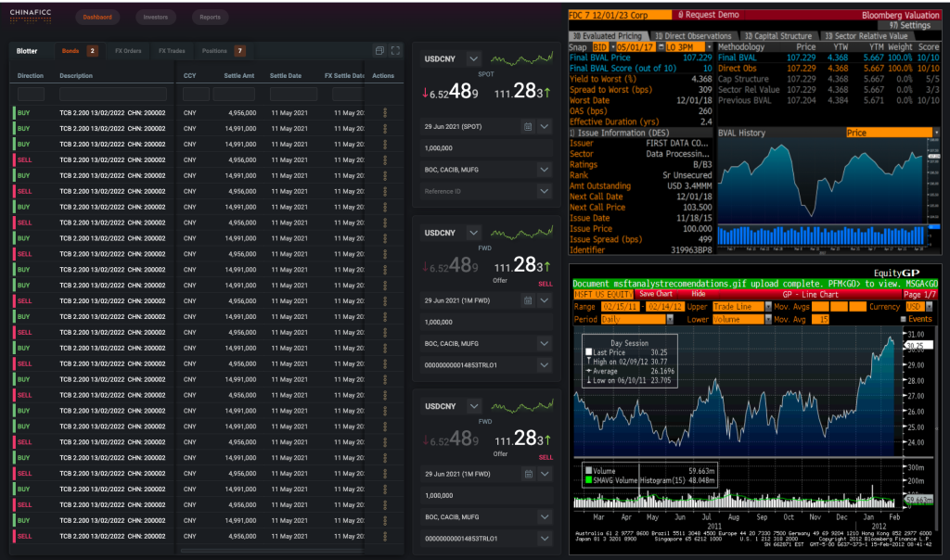The height and width of the screenshot is (560, 950).
Task: Click the Page 1/7 indicator in EquityGP
Action: point(919,294)
